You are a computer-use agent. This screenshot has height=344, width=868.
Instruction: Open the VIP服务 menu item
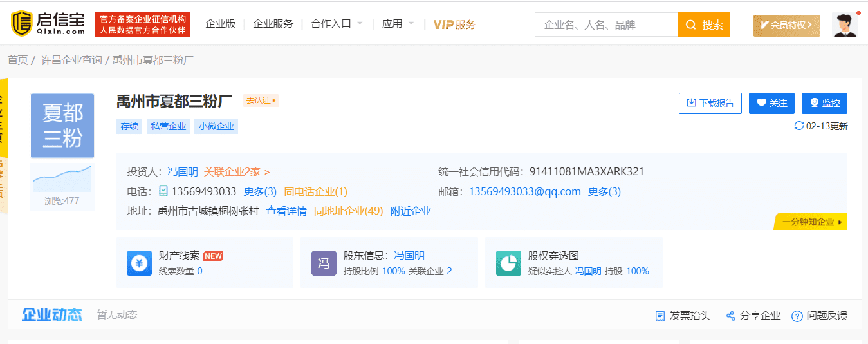pos(455,24)
